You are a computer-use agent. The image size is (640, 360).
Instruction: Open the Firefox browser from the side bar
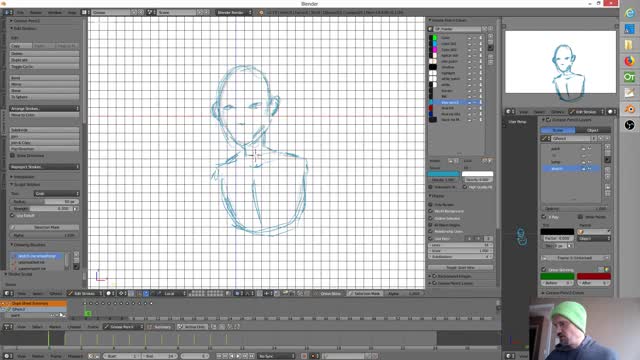click(629, 61)
